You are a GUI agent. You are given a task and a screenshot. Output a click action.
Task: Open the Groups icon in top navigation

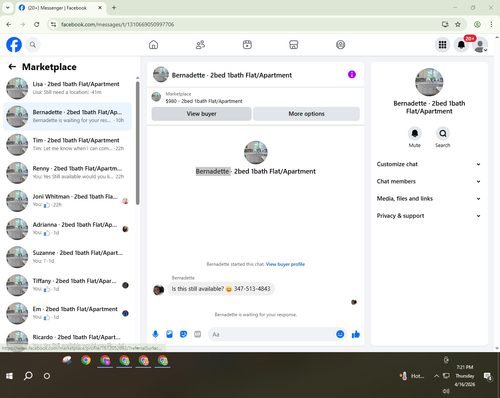click(340, 45)
